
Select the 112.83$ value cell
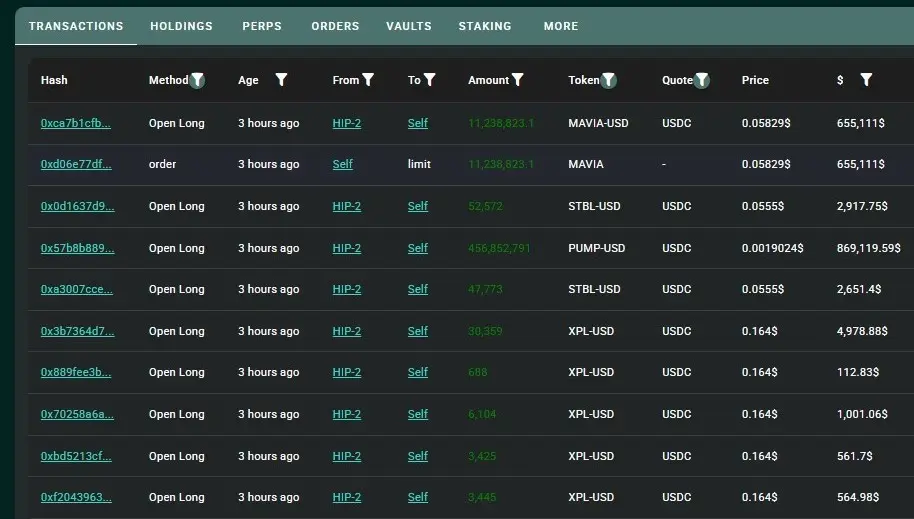[858, 372]
